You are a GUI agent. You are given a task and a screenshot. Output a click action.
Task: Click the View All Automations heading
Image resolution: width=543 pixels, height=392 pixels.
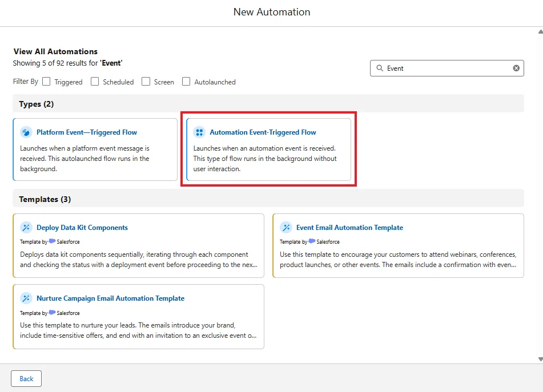click(x=55, y=51)
